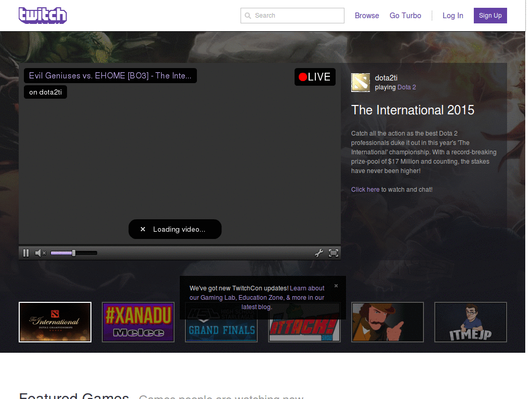
Task: Select the #XANADU Melee stream thumbnail
Action: [138, 322]
